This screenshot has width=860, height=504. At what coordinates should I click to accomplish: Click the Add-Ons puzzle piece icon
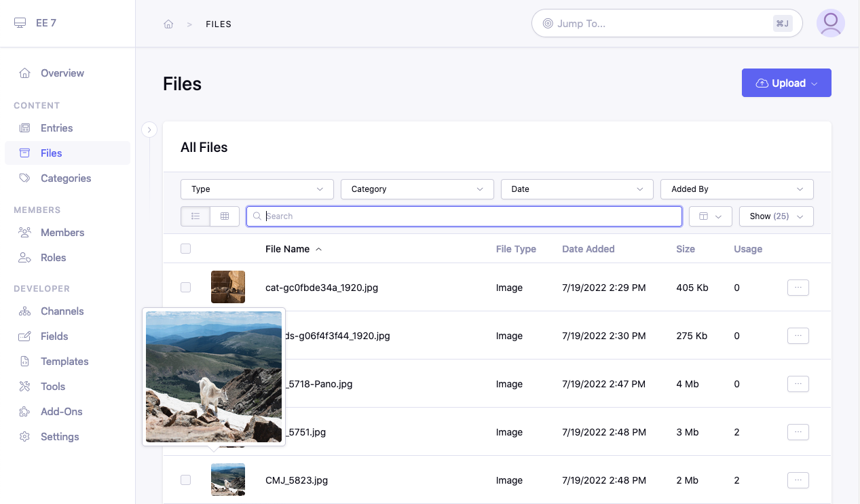pyautogui.click(x=24, y=412)
